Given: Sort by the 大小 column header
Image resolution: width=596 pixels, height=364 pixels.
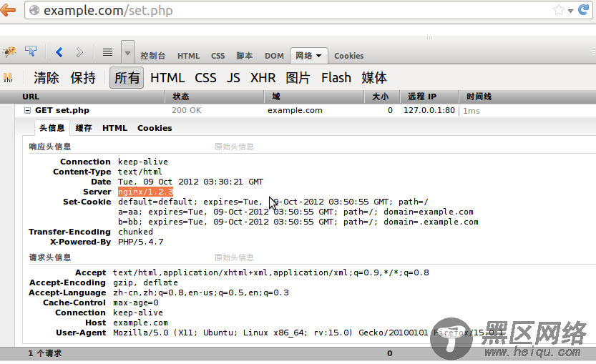Looking at the screenshot, I should click(382, 97).
